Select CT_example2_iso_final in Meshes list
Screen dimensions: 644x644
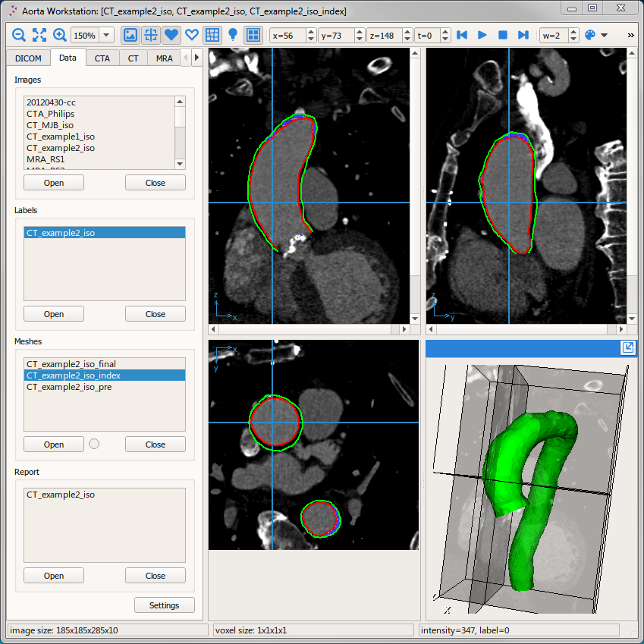point(71,364)
